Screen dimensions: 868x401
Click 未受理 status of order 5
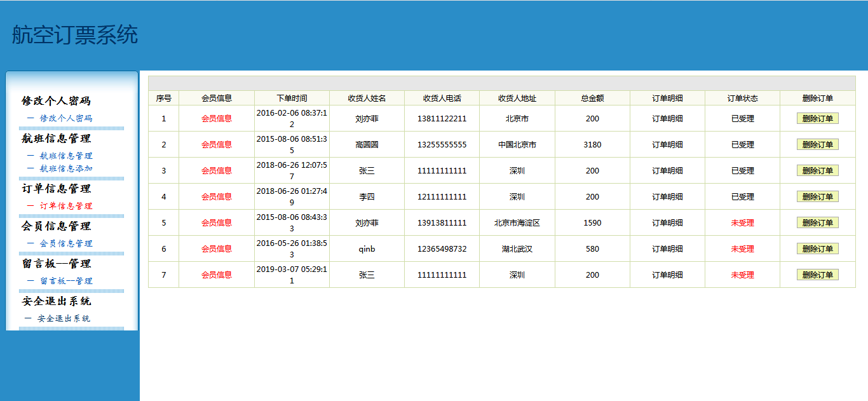tap(742, 223)
